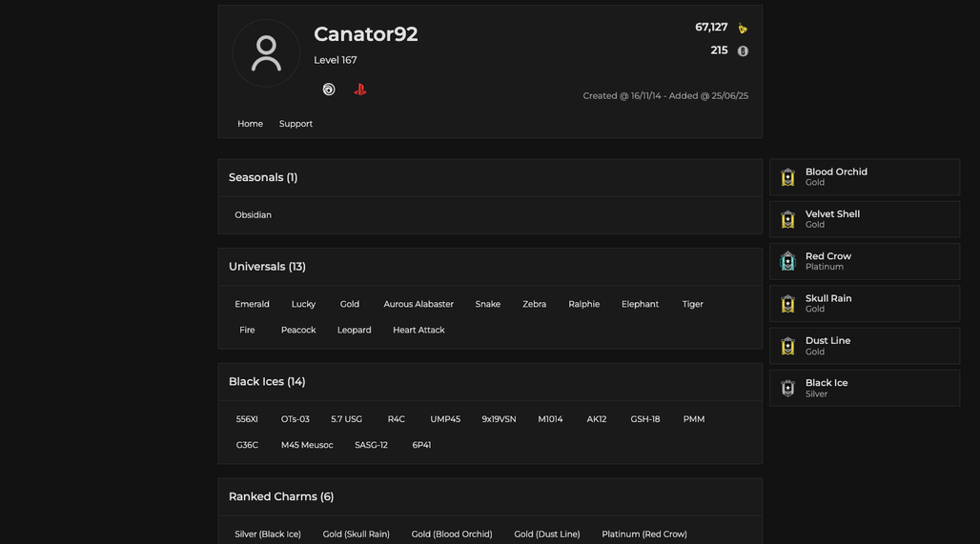The image size is (980, 544).
Task: Select the Gold (Blood Orchid) charm
Action: tap(452, 534)
